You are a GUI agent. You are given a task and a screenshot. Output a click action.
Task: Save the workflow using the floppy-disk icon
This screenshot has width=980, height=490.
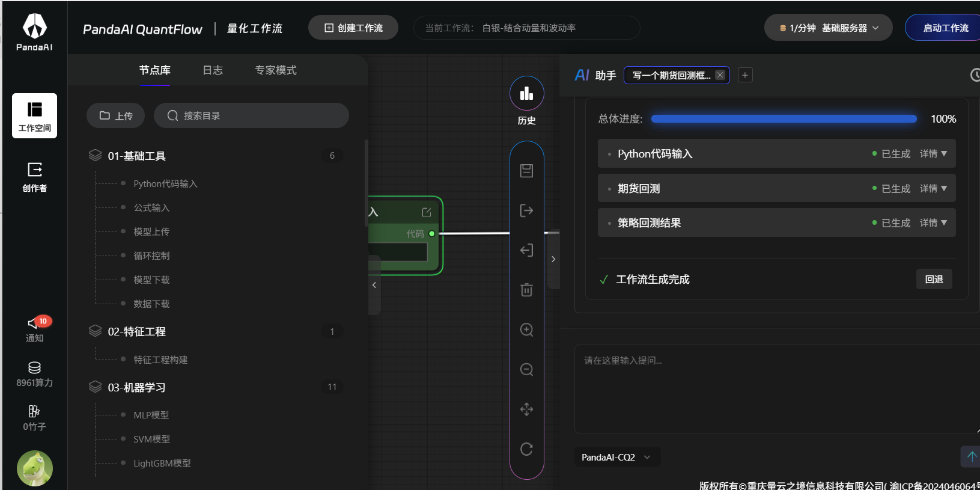(527, 171)
